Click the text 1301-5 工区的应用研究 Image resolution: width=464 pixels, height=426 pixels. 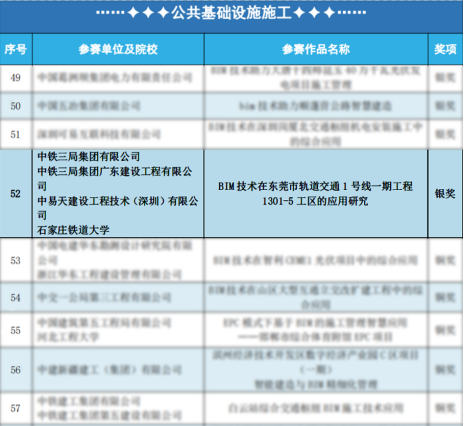point(315,201)
